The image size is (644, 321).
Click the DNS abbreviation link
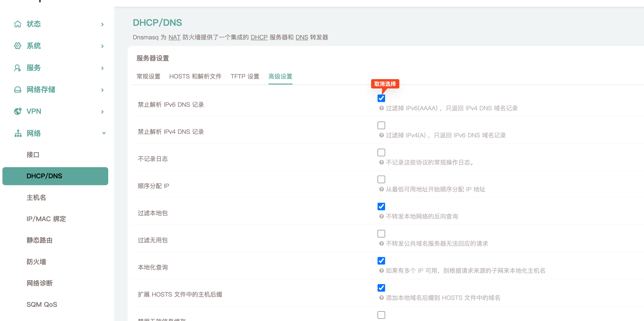pos(302,37)
